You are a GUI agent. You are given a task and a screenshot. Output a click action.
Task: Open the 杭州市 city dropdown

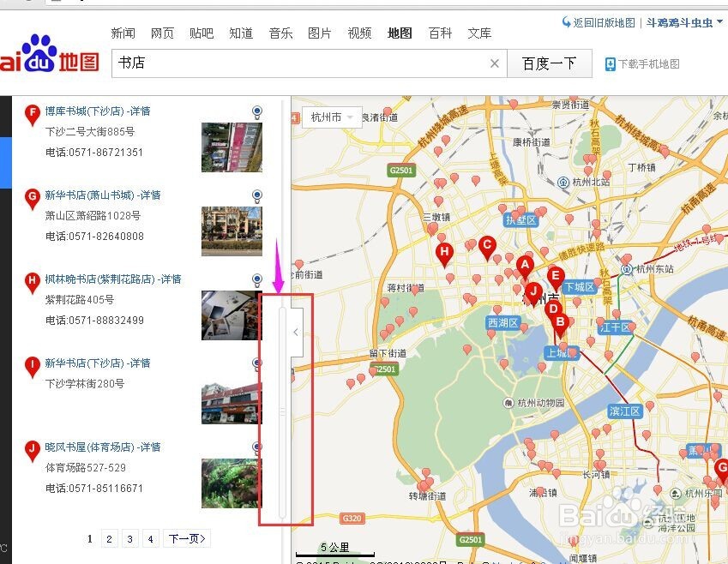coord(332,117)
